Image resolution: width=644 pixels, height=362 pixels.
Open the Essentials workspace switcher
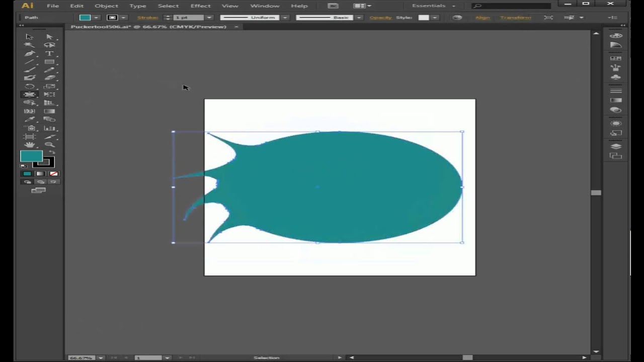pos(433,6)
